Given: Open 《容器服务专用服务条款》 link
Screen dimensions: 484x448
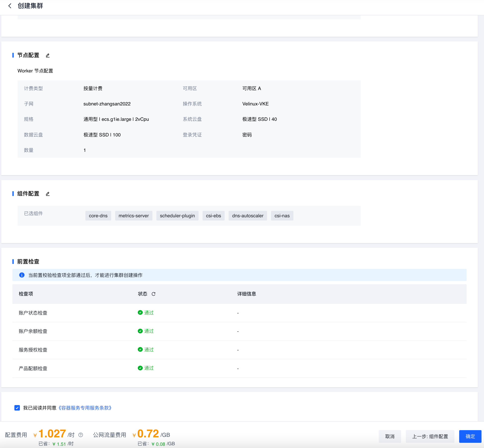Looking at the screenshot, I should click(85, 408).
